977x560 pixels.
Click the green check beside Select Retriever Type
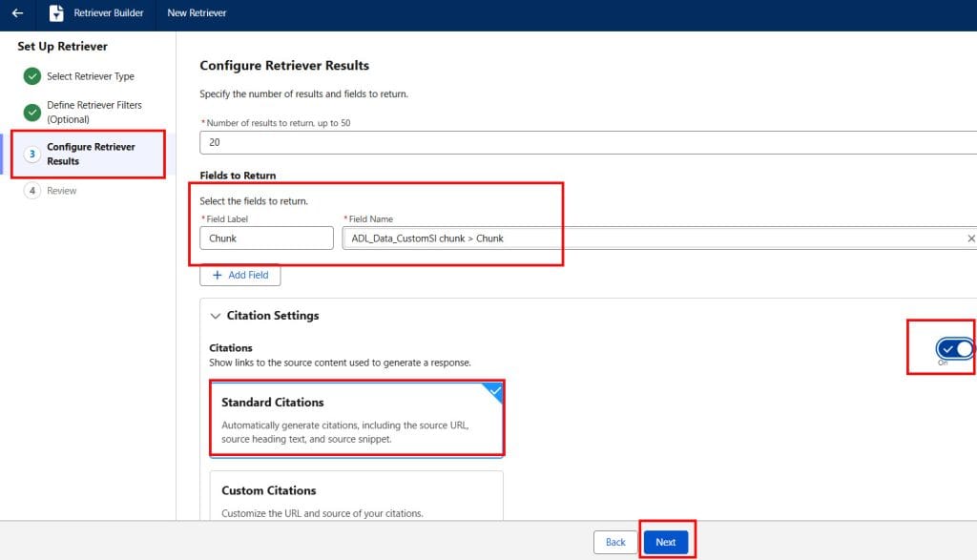pyautogui.click(x=32, y=76)
